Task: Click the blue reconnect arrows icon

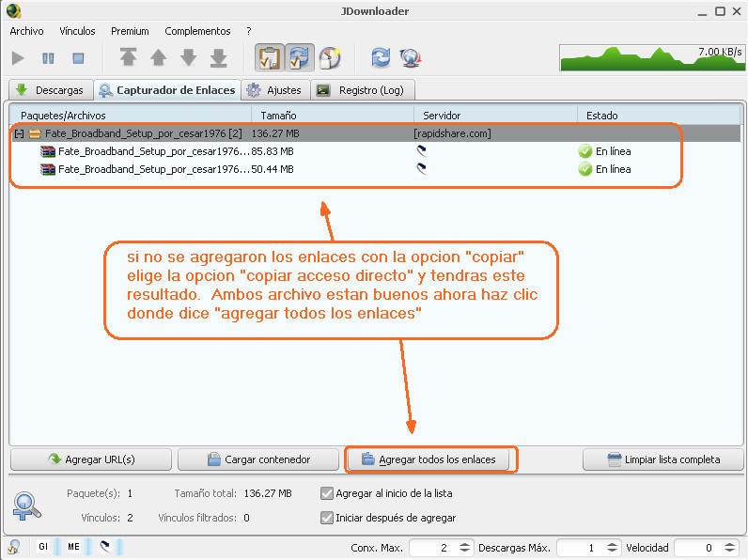Action: tap(381, 57)
